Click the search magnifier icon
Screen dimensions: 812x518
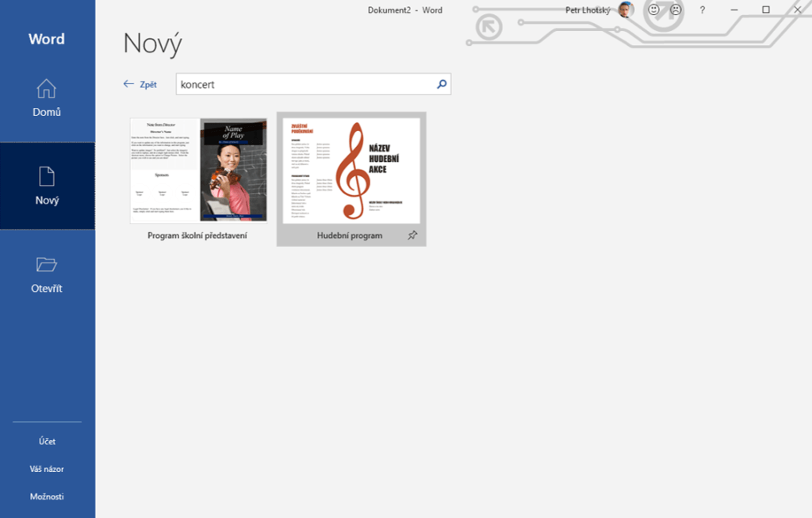coord(442,84)
